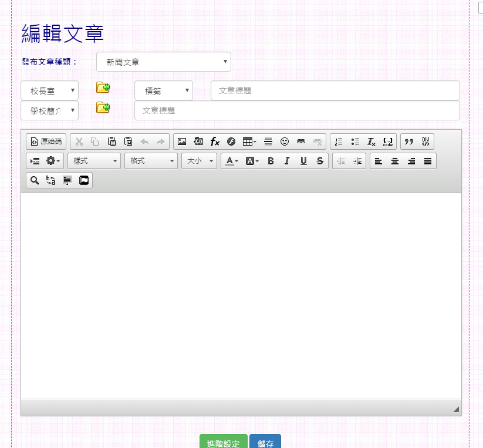Insert a numbered list

(339, 142)
